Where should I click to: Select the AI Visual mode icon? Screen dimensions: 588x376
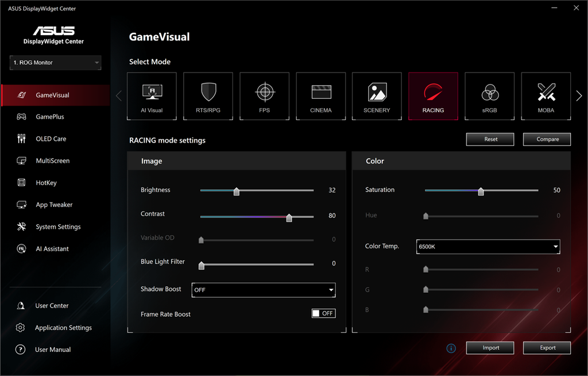point(152,96)
